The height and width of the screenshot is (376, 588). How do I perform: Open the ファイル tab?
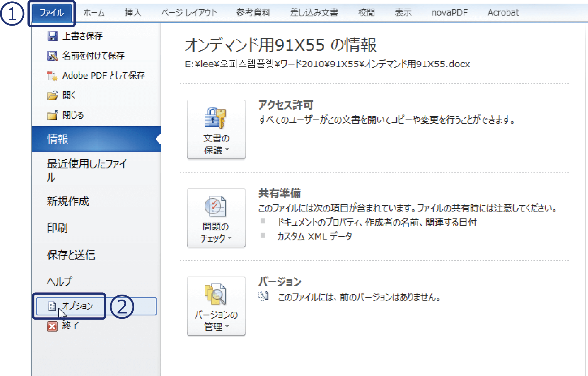pyautogui.click(x=52, y=13)
